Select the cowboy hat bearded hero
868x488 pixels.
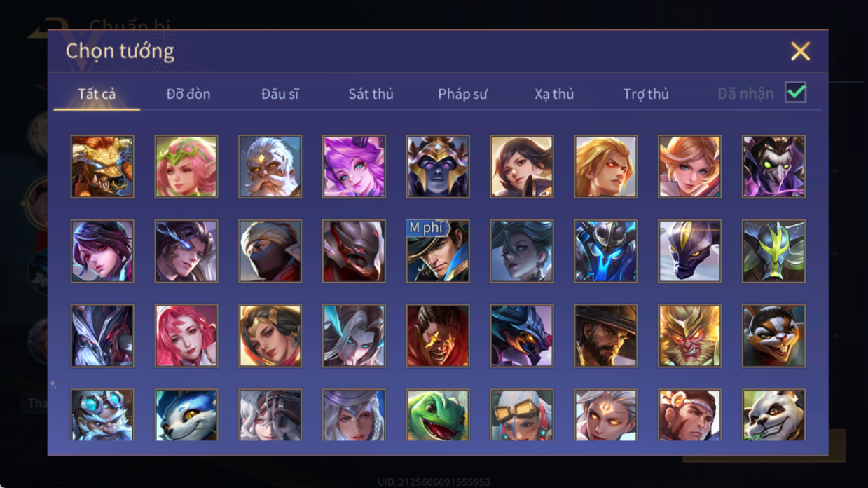[x=606, y=335]
